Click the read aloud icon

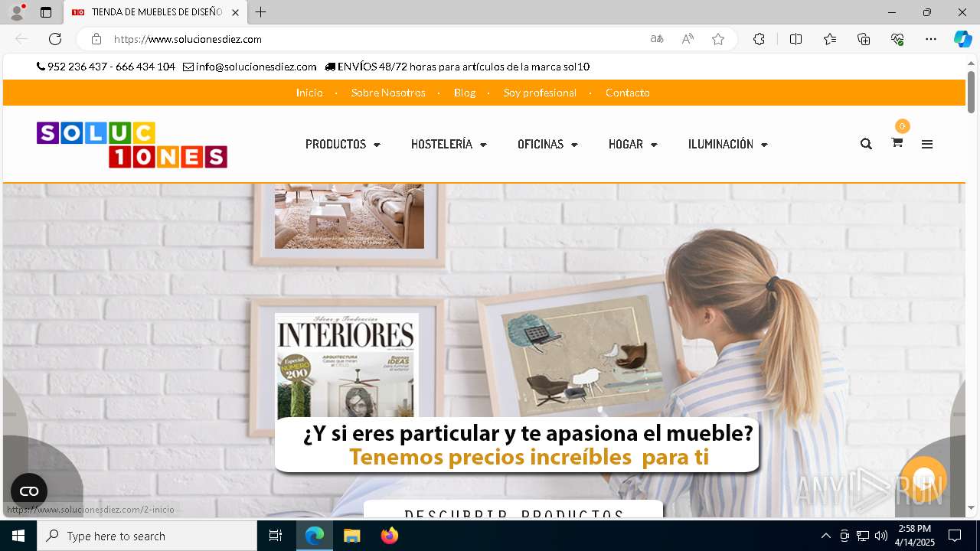tap(688, 39)
